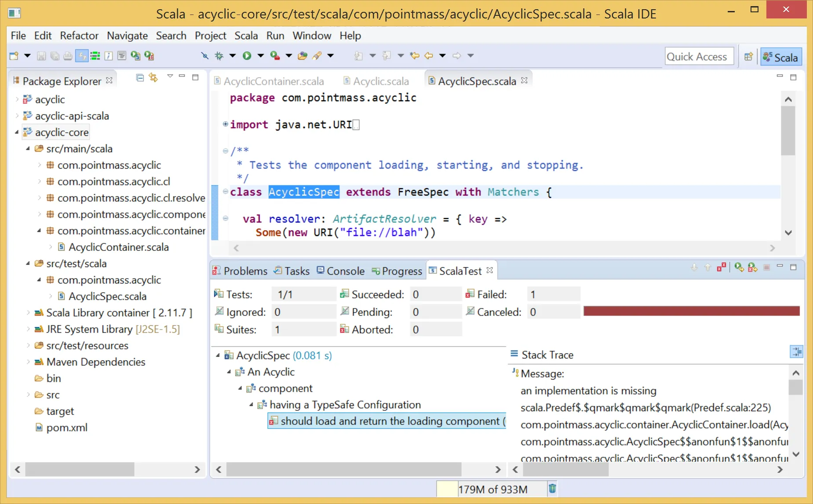This screenshot has width=813, height=504.
Task: Open AcyclicContainer.scala in Package Explorer
Action: click(x=118, y=247)
